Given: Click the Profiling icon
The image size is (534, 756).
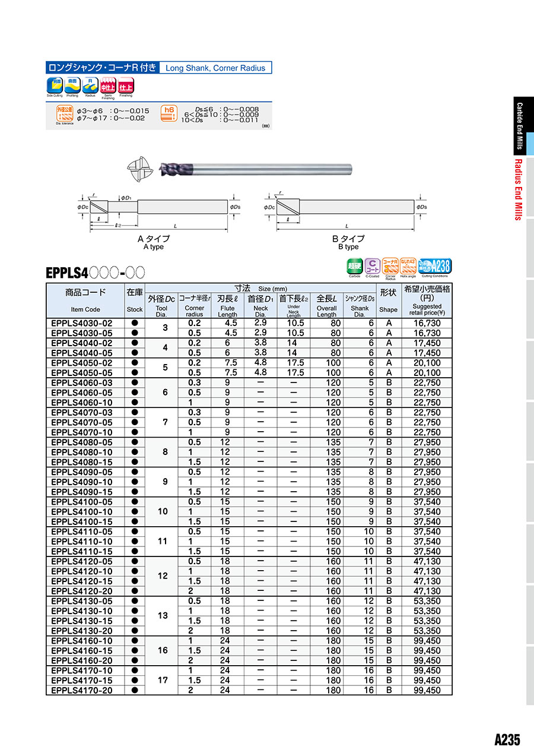Looking at the screenshot, I should coord(72,85).
